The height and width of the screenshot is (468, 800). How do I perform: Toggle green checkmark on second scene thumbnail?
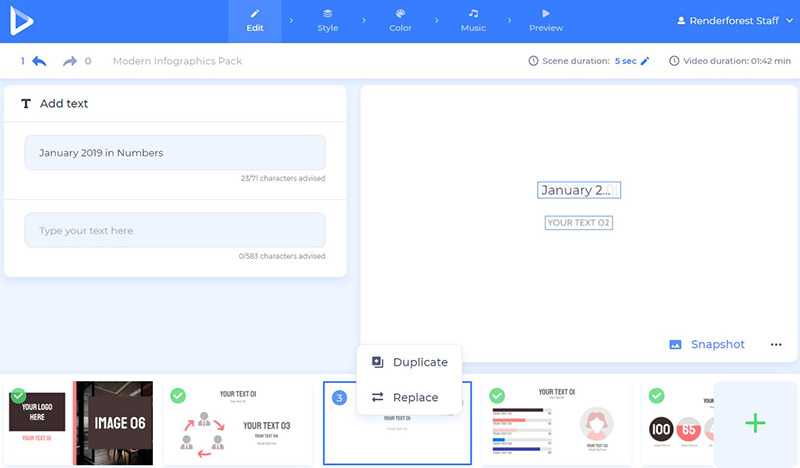click(178, 396)
